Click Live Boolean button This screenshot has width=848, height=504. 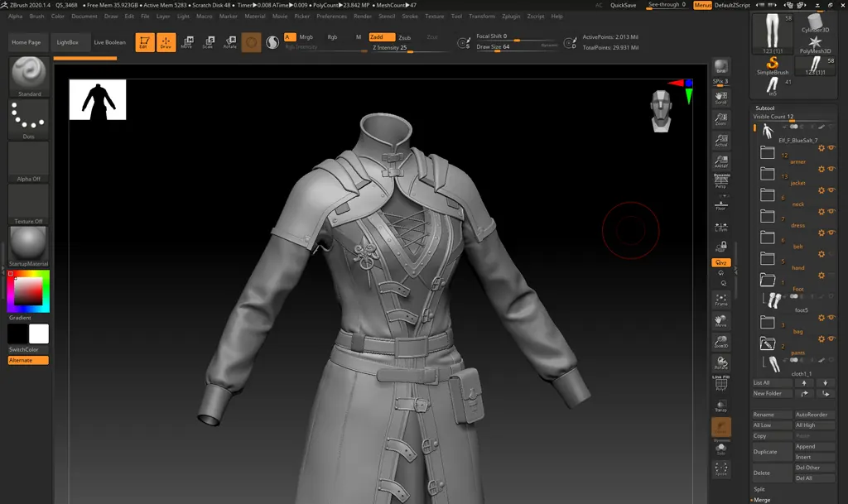110,42
